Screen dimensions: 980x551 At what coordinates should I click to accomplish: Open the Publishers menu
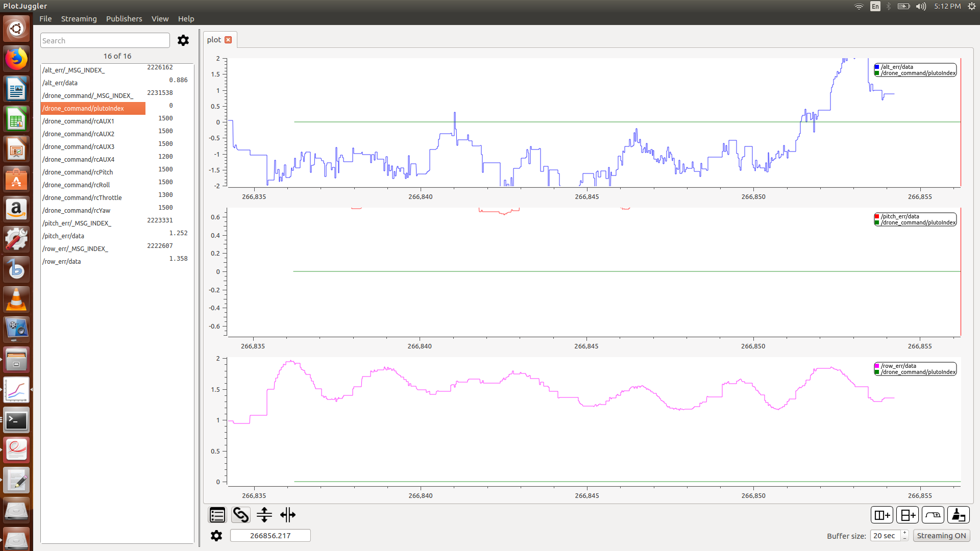124,19
